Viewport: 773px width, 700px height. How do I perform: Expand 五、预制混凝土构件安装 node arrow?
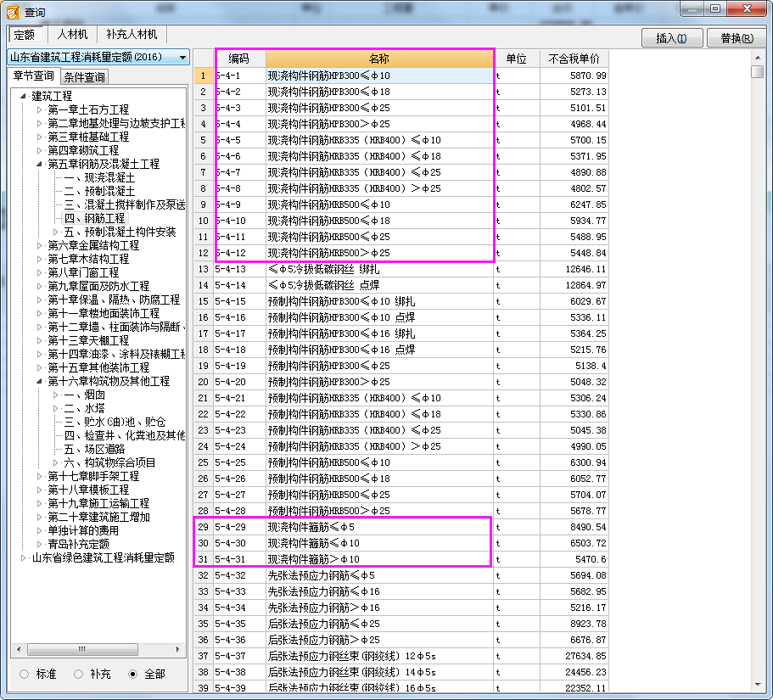click(x=56, y=232)
